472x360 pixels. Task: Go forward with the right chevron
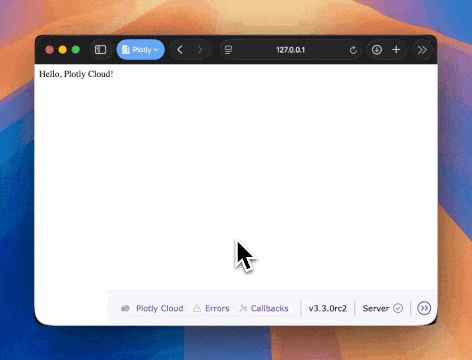pos(200,50)
